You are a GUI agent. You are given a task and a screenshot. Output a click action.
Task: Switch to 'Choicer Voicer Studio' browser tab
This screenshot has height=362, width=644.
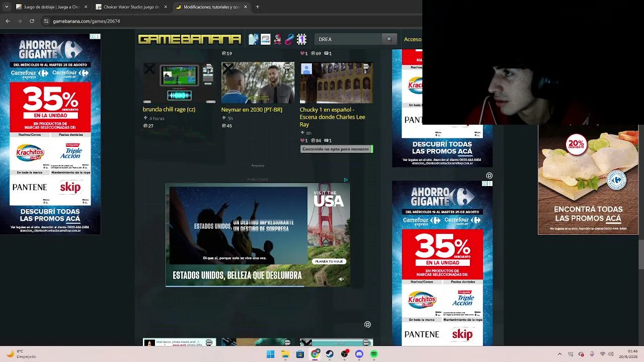click(x=128, y=7)
